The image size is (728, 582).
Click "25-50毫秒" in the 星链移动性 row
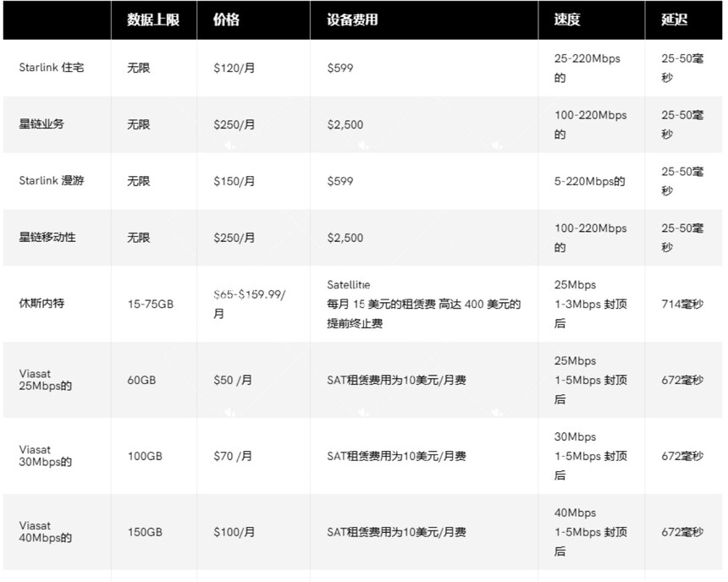[x=682, y=238]
